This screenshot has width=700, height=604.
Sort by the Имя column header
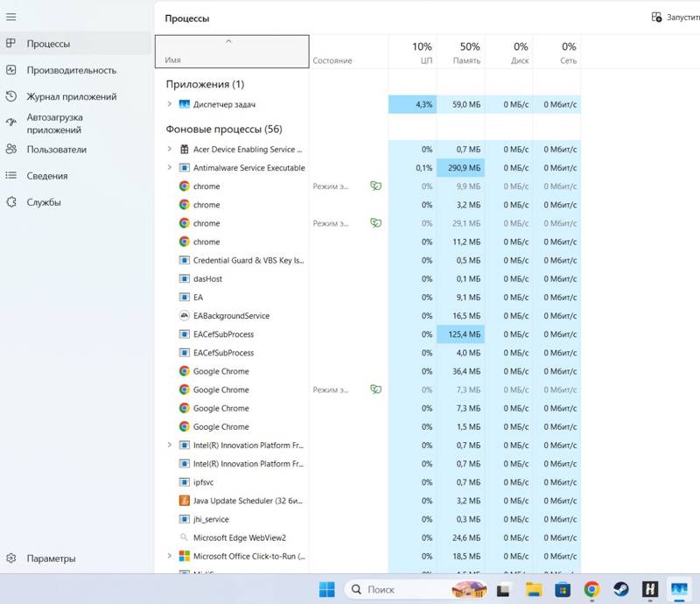232,52
